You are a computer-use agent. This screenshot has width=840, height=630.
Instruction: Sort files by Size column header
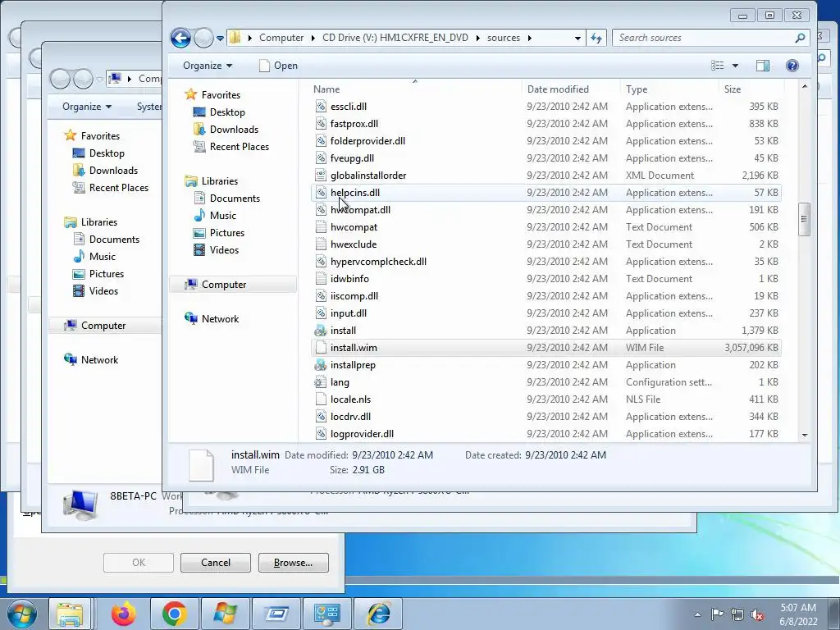(x=733, y=89)
